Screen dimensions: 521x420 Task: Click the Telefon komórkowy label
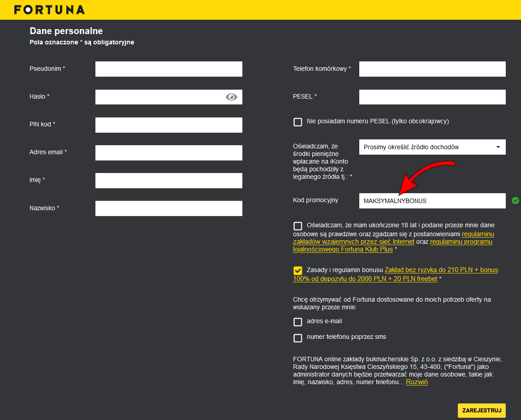tap(322, 69)
